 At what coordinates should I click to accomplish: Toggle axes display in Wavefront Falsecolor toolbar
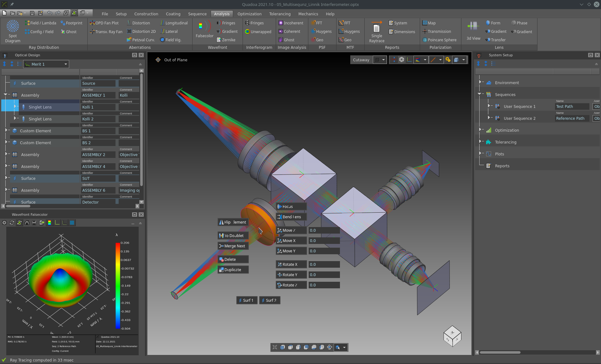(57, 223)
